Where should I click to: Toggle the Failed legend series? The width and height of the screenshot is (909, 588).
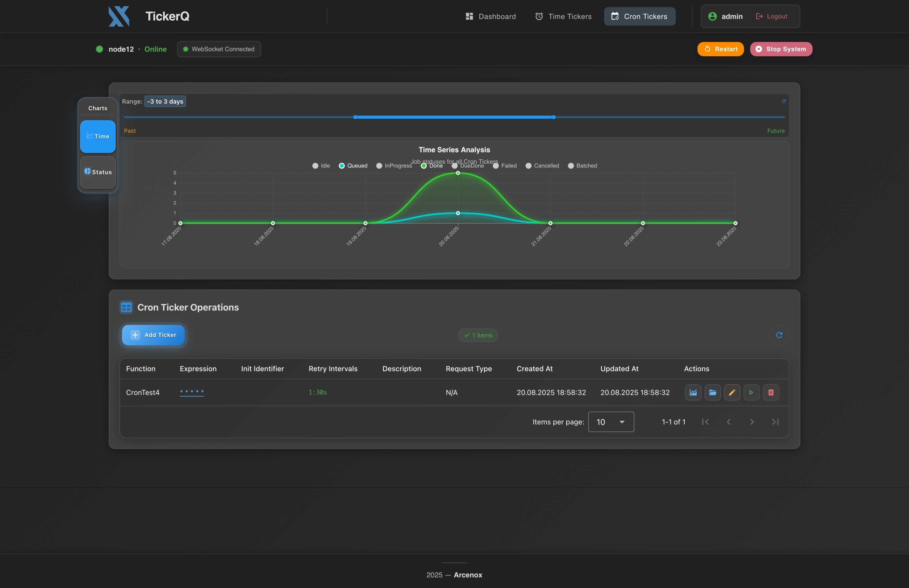point(504,166)
